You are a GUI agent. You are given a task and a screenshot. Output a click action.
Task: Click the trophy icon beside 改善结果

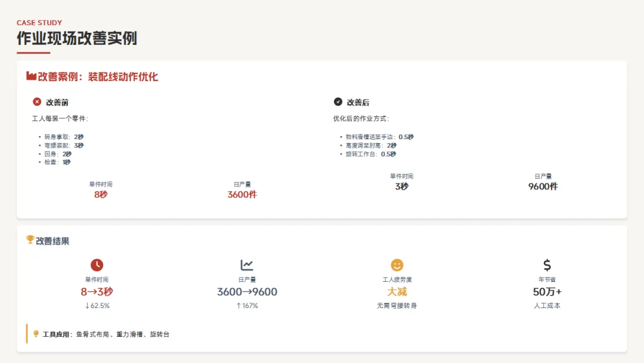click(30, 240)
